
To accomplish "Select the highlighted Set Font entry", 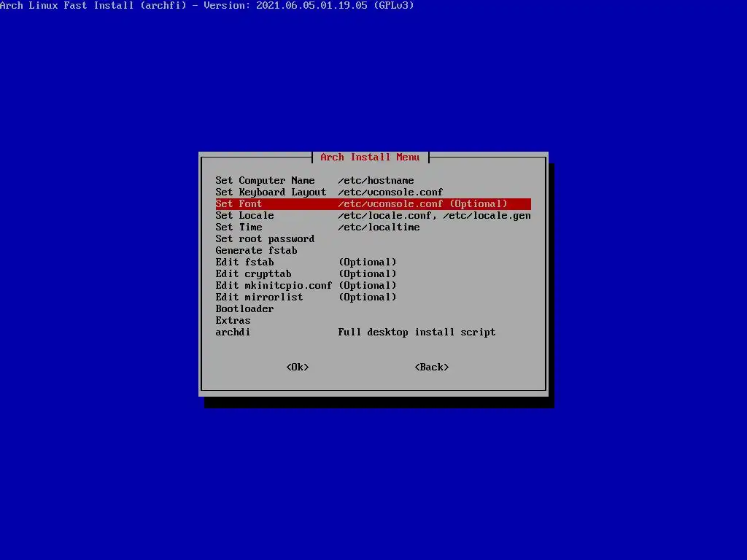I will (373, 204).
